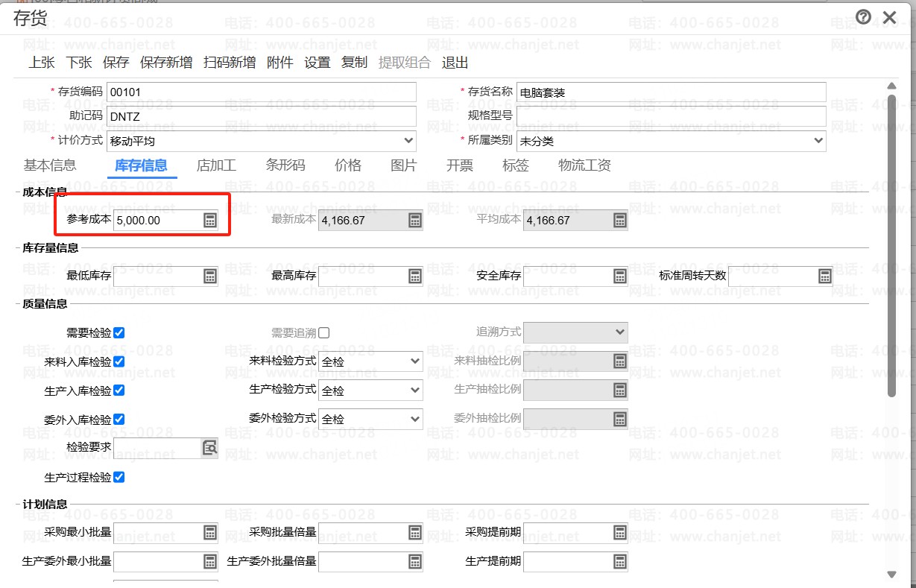
Task: Open calculator for 采购批量倍量
Action: click(x=415, y=532)
